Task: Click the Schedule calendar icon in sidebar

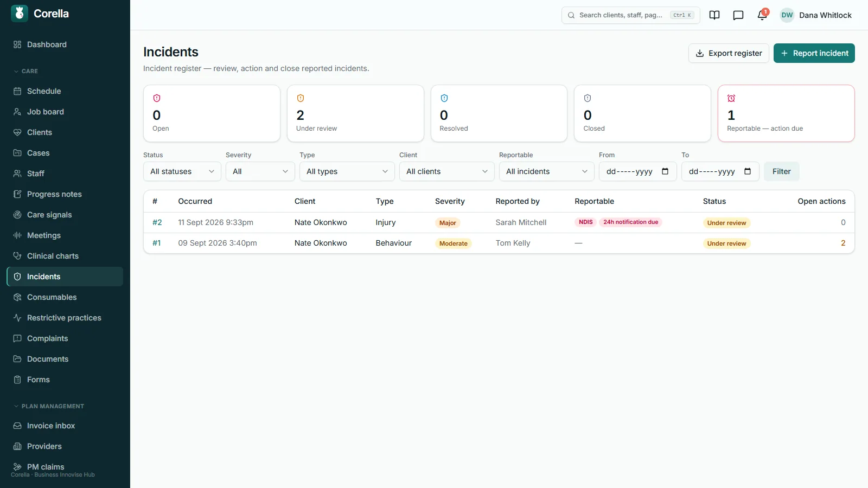Action: pyautogui.click(x=17, y=91)
